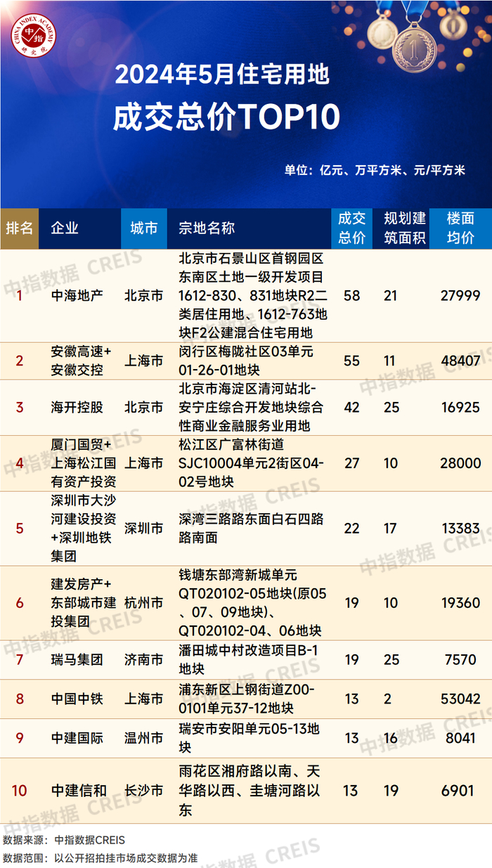This screenshot has width=492, height=868.
Task: Select company cell '深圳市大沙河建设投资+深圳地铁集团'
Action: click(84, 529)
